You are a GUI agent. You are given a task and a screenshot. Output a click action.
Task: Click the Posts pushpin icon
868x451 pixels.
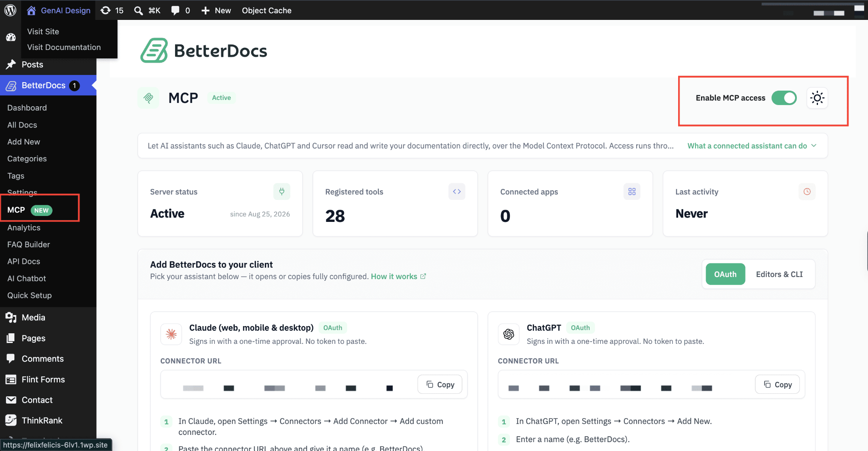pos(11,64)
